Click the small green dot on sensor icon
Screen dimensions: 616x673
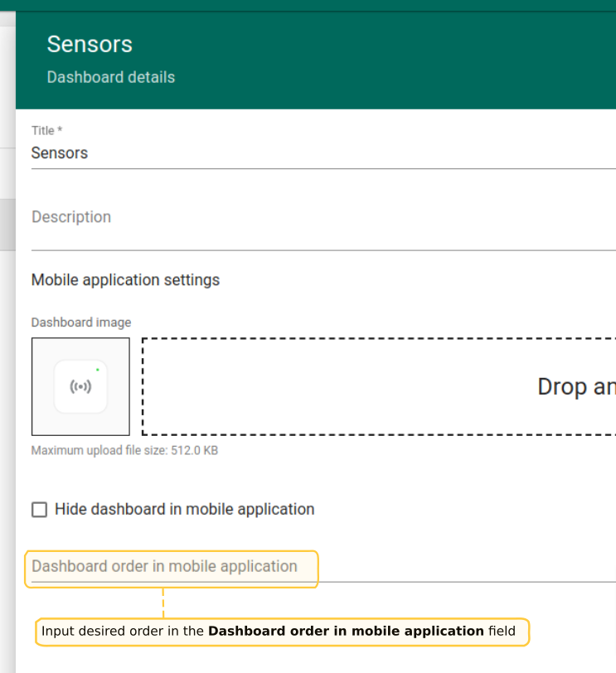coord(97,370)
